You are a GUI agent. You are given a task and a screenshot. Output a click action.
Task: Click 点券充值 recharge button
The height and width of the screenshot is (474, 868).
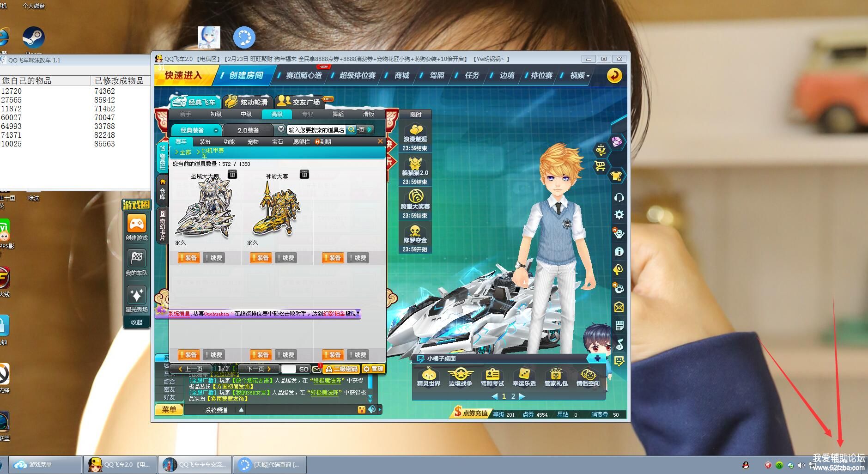tap(471, 413)
